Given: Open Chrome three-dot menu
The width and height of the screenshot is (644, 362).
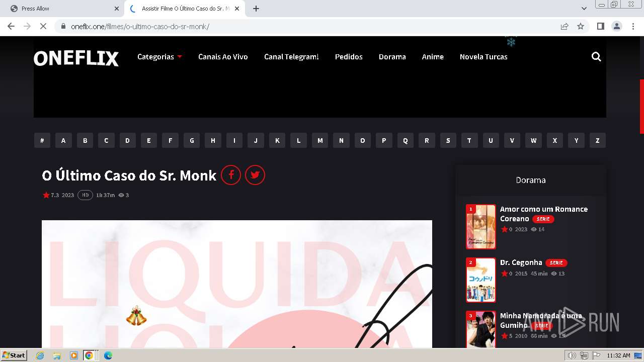Looking at the screenshot, I should (x=633, y=26).
